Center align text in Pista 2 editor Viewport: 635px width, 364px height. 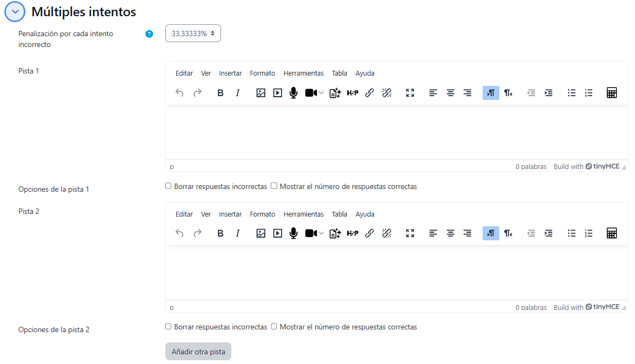click(x=450, y=233)
